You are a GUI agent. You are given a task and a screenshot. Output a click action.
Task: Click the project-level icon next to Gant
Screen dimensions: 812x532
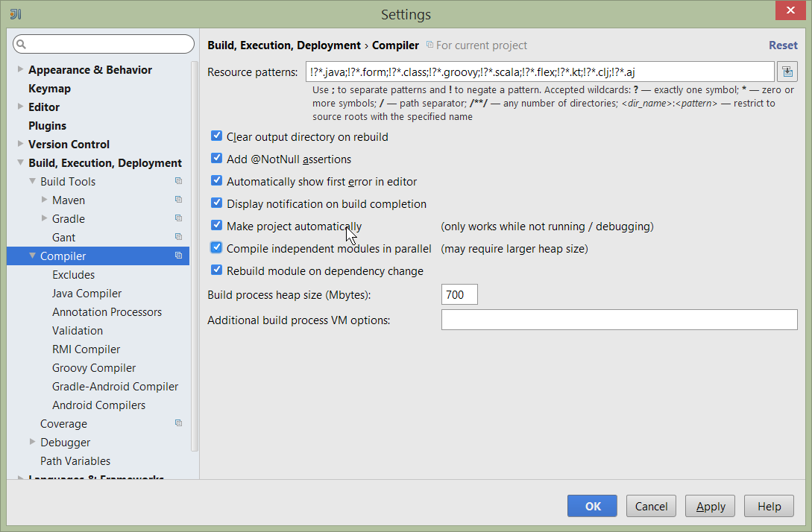pyautogui.click(x=178, y=237)
